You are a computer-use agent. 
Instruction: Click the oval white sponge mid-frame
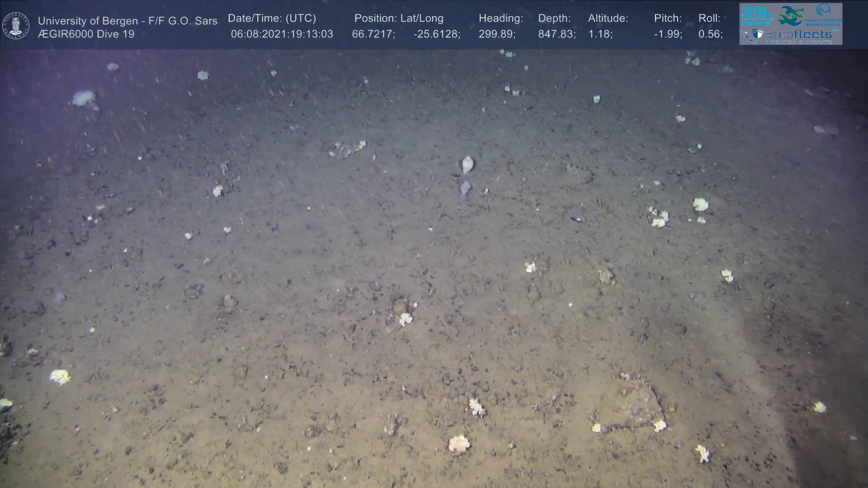pos(467,164)
